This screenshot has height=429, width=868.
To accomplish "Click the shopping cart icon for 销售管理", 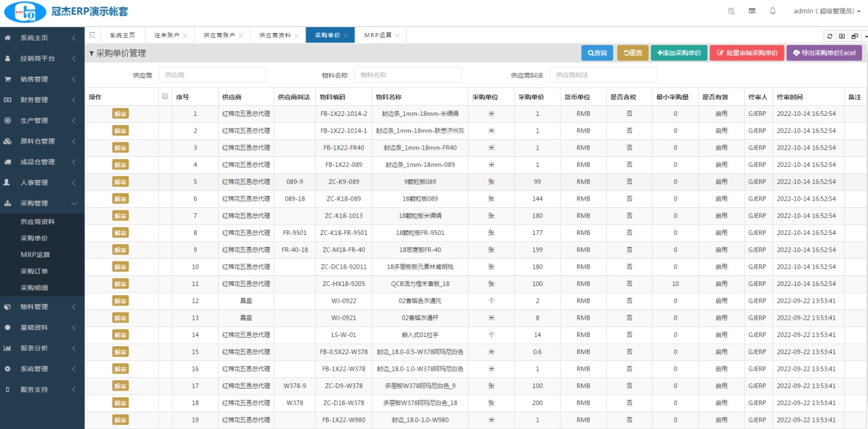I will (7, 79).
